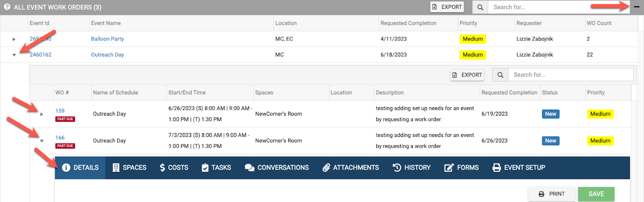Collapse panel with the minus icon

coord(636,7)
